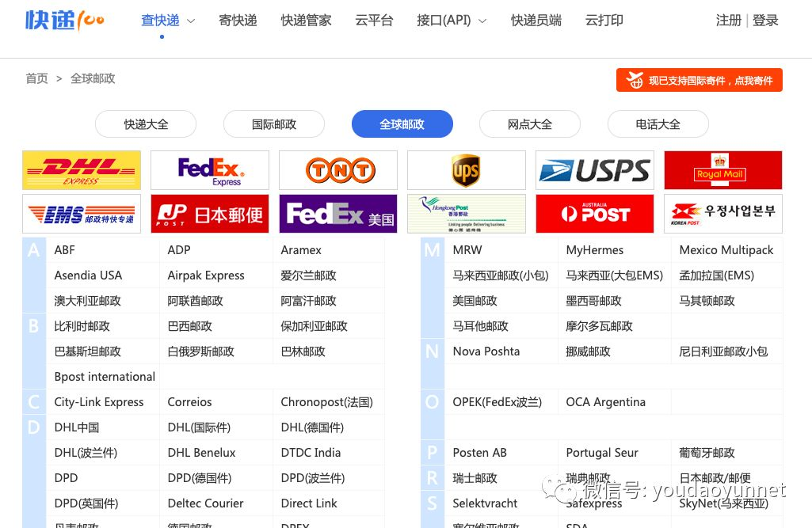
Task: Expand the 查快递 dropdown menu
Action: point(168,21)
